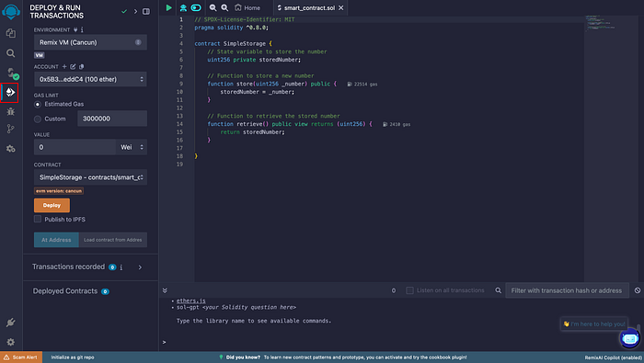
Task: Click the info icon beside Transactions recorded
Action: click(x=121, y=267)
